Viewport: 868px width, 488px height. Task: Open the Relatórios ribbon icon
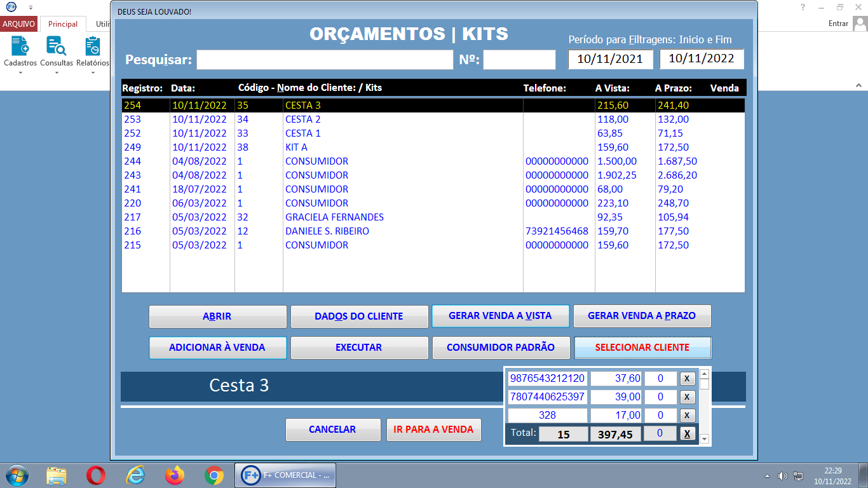(x=93, y=51)
